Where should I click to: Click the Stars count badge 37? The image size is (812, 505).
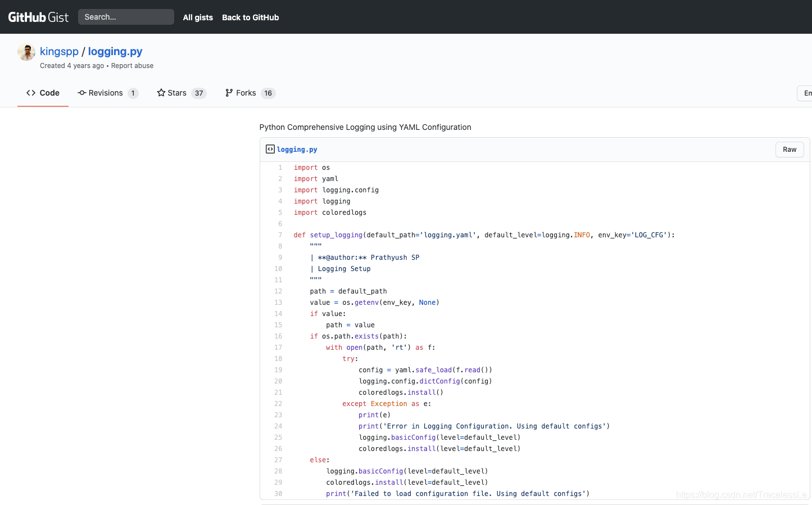[199, 93]
